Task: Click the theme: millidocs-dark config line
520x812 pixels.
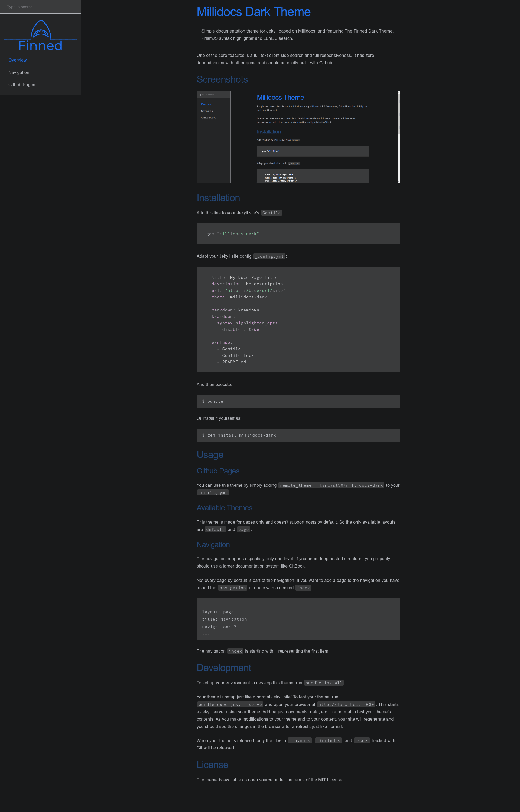Action: click(x=239, y=297)
